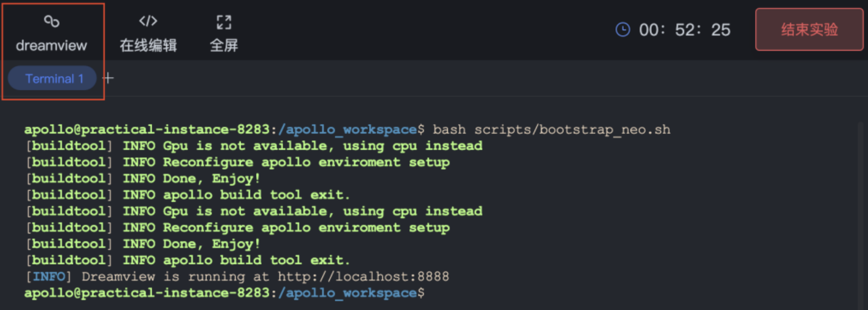This screenshot has width=868, height=310.
Task: Click the 00:52:25 countdown timer text
Action: point(685,30)
